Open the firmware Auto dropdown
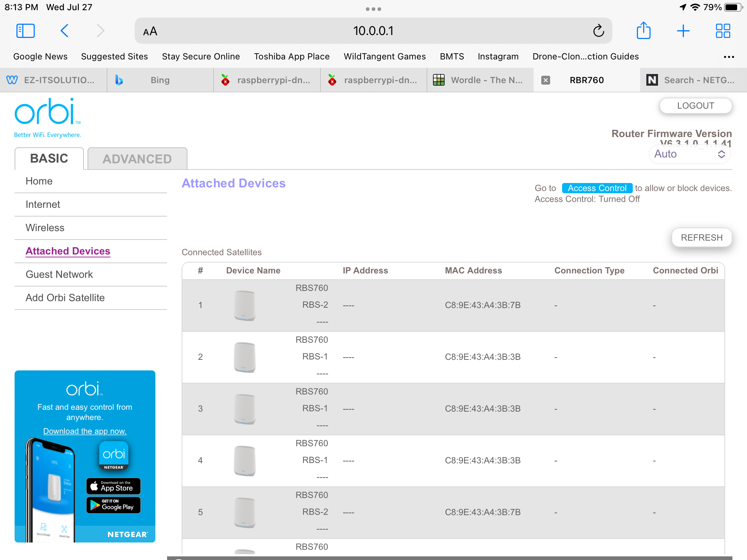The height and width of the screenshot is (560, 747). [689, 154]
